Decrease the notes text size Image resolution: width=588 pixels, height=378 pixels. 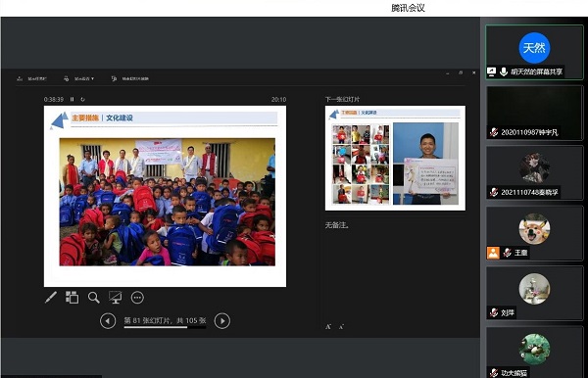pyautogui.click(x=341, y=327)
